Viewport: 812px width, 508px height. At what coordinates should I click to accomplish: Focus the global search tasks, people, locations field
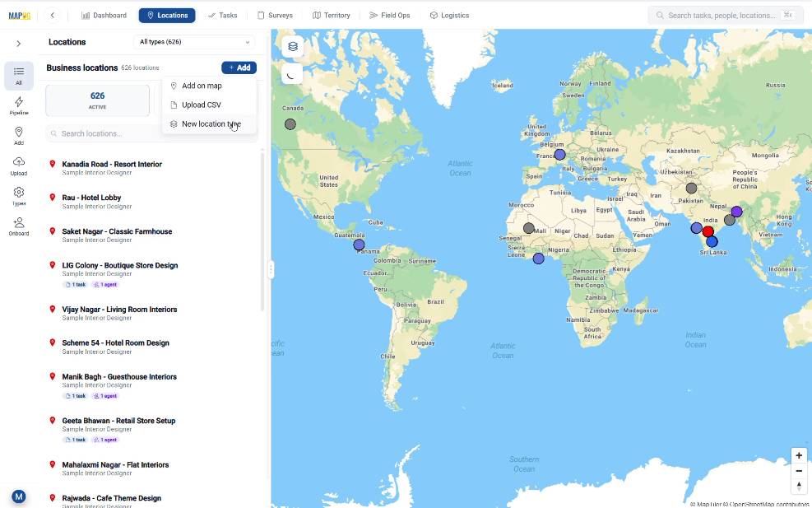pyautogui.click(x=726, y=16)
